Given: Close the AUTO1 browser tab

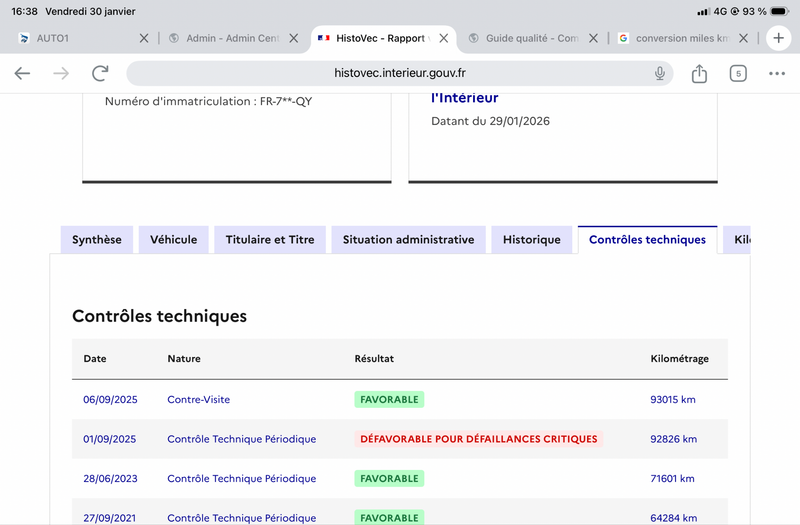Looking at the screenshot, I should coord(143,38).
